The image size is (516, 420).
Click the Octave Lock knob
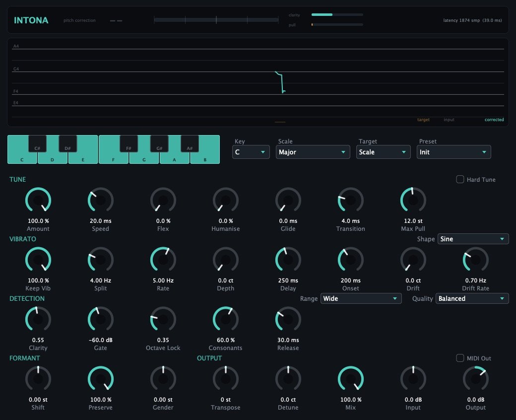[x=163, y=319]
